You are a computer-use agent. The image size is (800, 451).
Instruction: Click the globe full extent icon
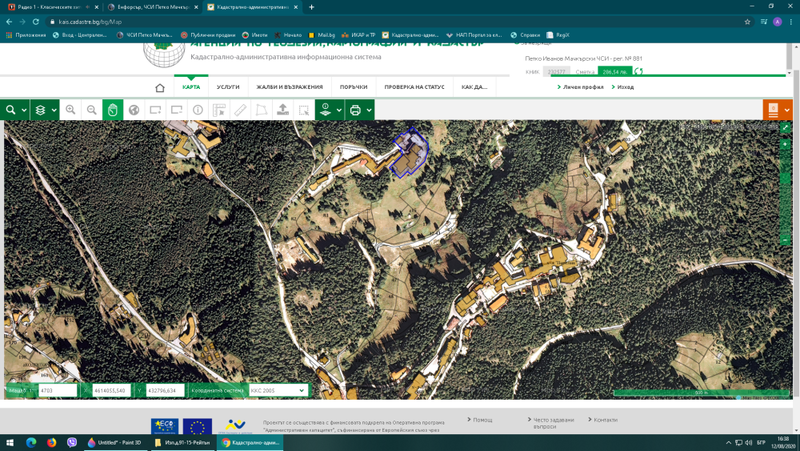134,110
